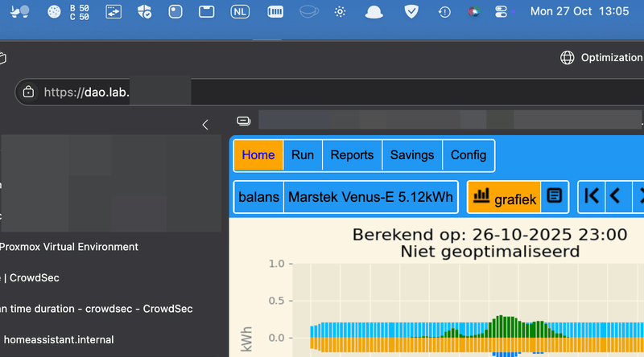Image resolution: width=644 pixels, height=357 pixels.
Task: Focus the dao.lab address bar
Action: tap(329, 92)
